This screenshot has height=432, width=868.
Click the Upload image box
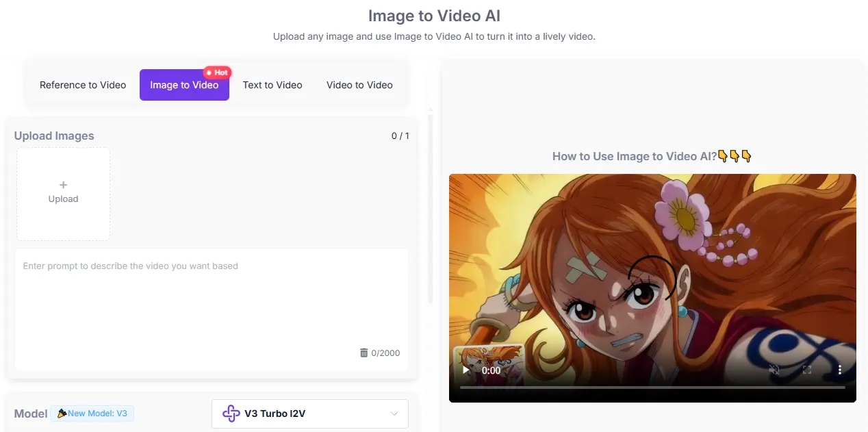pyautogui.click(x=64, y=194)
